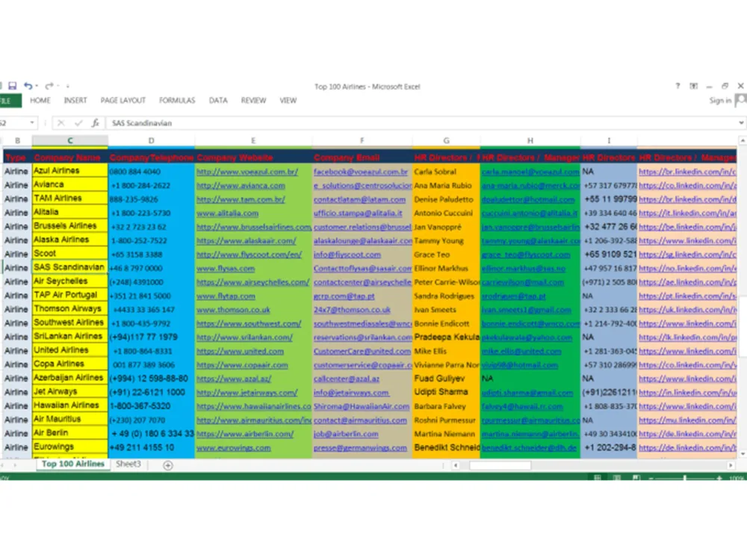Add a new sheet with plus icon
Screen dimensions: 747x560
click(x=167, y=465)
